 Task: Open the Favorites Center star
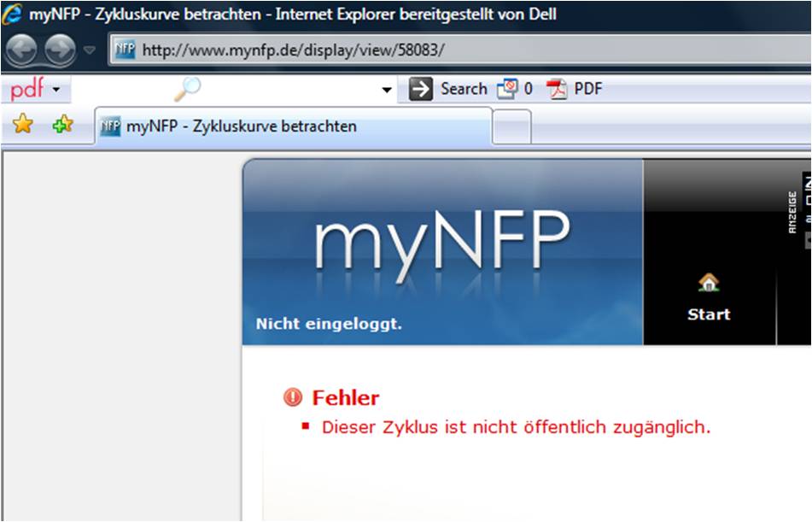(23, 126)
